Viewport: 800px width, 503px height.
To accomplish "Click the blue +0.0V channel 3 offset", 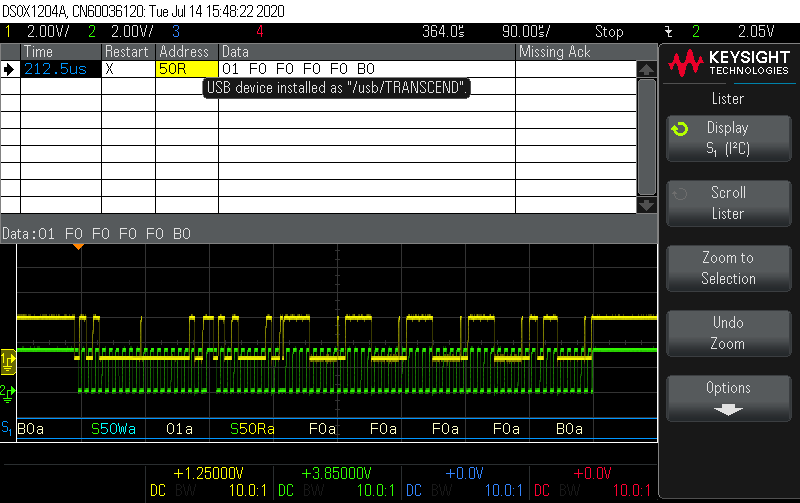I will 464,473.
